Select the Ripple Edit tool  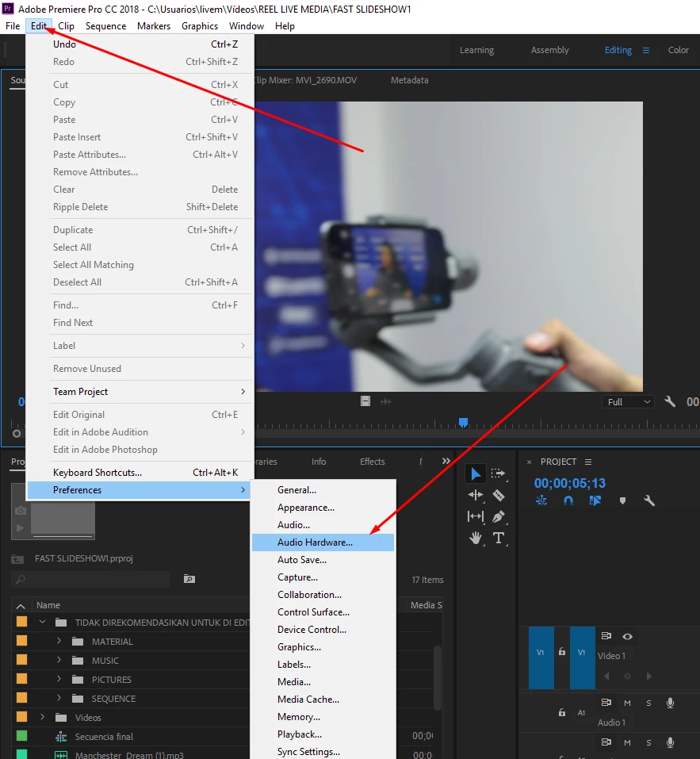click(476, 495)
